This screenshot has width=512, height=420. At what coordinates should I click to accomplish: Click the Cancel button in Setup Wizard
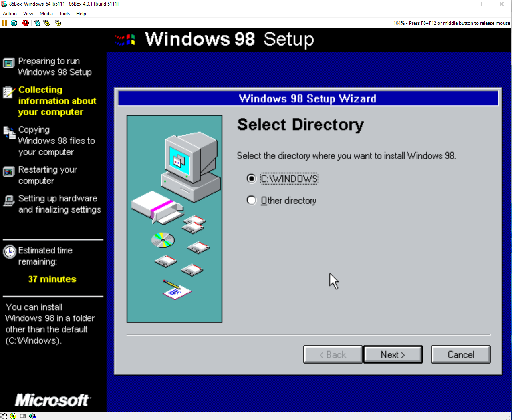[461, 354]
